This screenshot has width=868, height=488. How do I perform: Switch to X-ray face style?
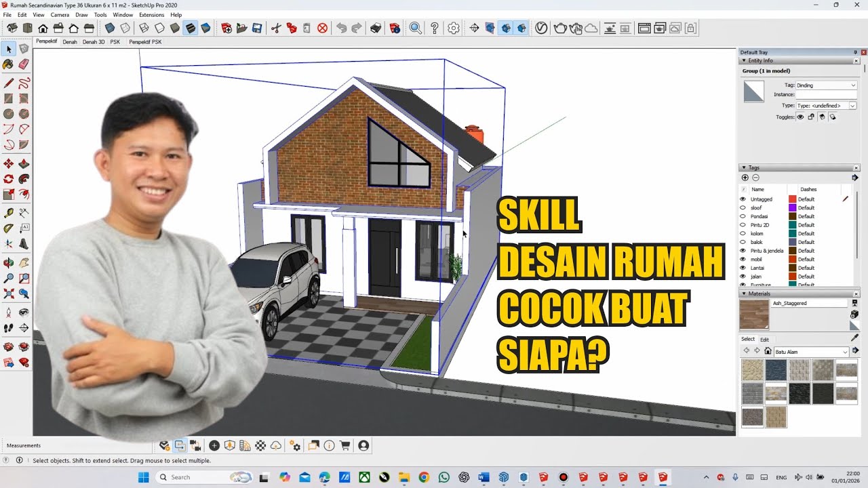pyautogui.click(x=109, y=28)
